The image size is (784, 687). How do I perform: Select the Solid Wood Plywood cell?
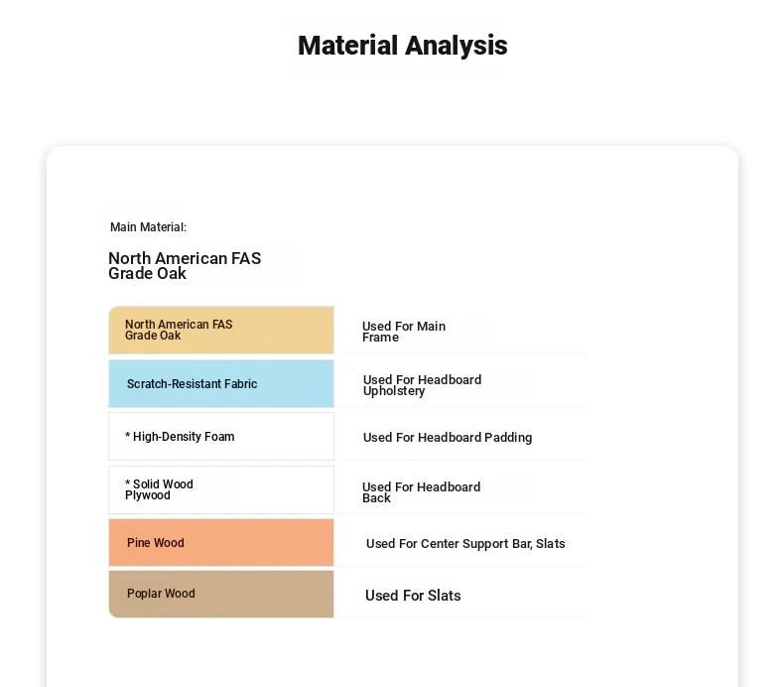(x=221, y=489)
